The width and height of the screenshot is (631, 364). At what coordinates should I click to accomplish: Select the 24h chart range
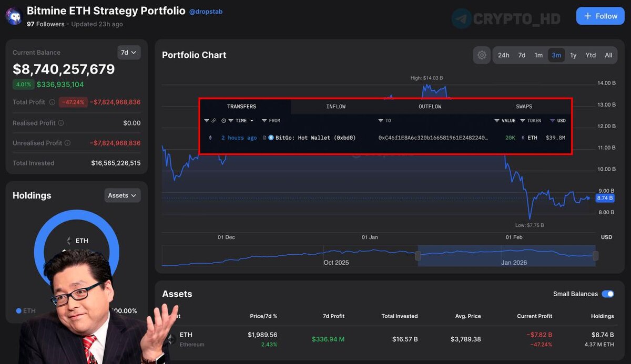(x=504, y=55)
